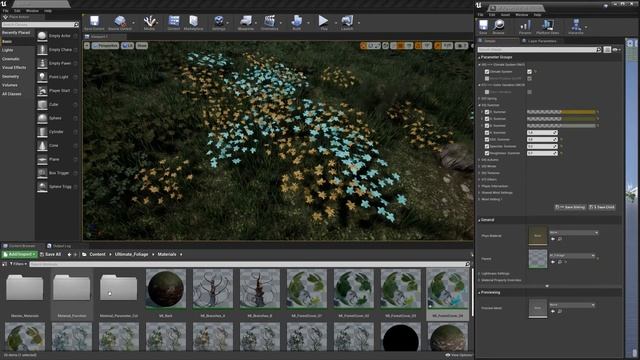Collapse the Parameter Groups section
Image resolution: width=640 pixels, height=360 pixels.
click(479, 58)
